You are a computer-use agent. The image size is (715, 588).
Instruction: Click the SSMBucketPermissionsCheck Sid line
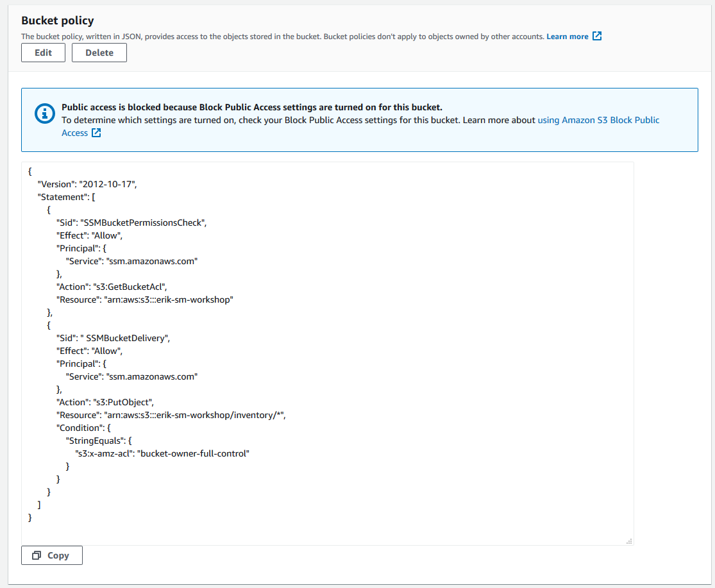point(131,223)
